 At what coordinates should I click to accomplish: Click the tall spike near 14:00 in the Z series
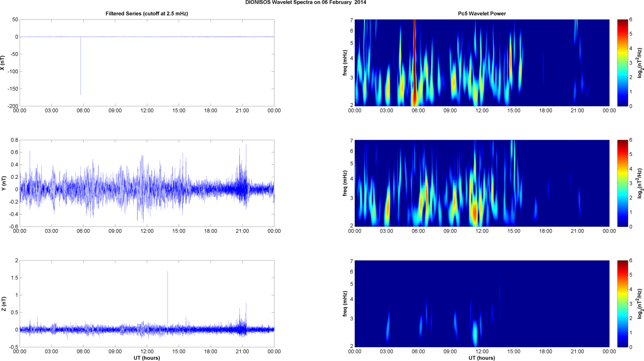168,298
